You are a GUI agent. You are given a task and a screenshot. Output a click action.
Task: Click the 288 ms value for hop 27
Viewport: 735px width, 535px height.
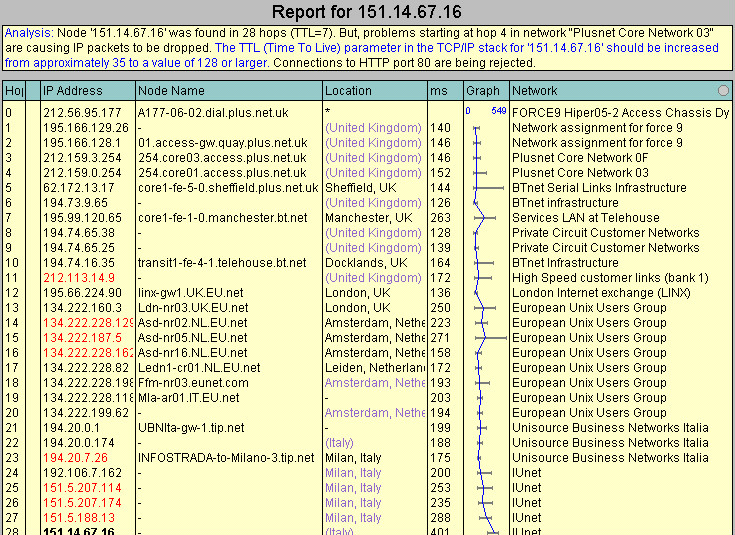click(x=441, y=518)
